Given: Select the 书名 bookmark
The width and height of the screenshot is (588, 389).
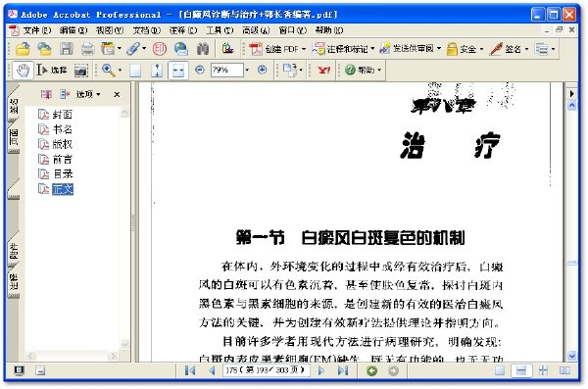Looking at the screenshot, I should pyautogui.click(x=56, y=129).
